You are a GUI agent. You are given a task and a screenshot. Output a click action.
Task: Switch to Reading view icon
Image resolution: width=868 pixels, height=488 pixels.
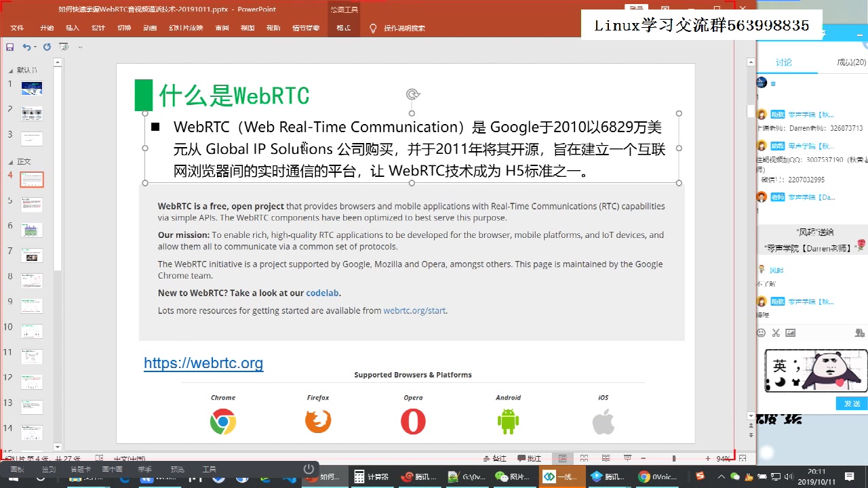pos(606,459)
